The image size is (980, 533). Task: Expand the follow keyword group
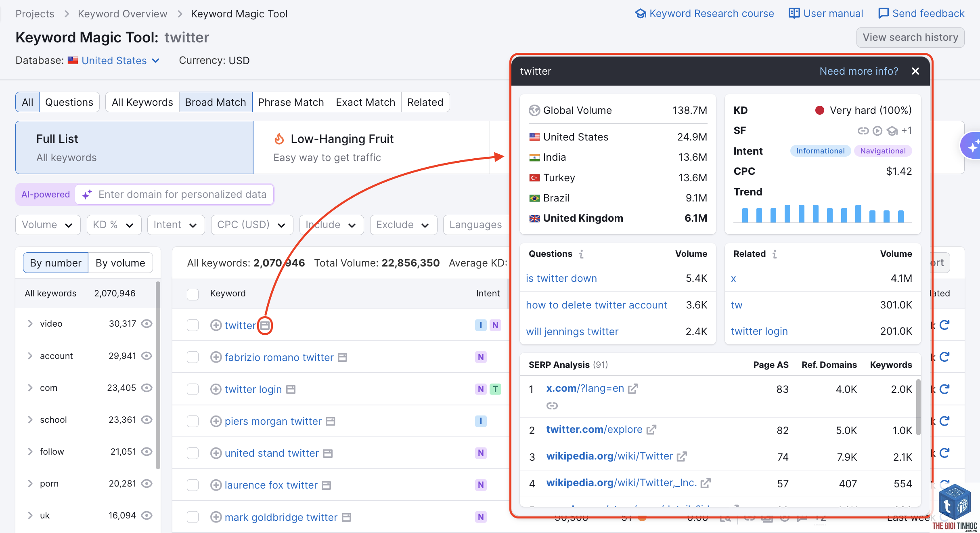(x=30, y=451)
